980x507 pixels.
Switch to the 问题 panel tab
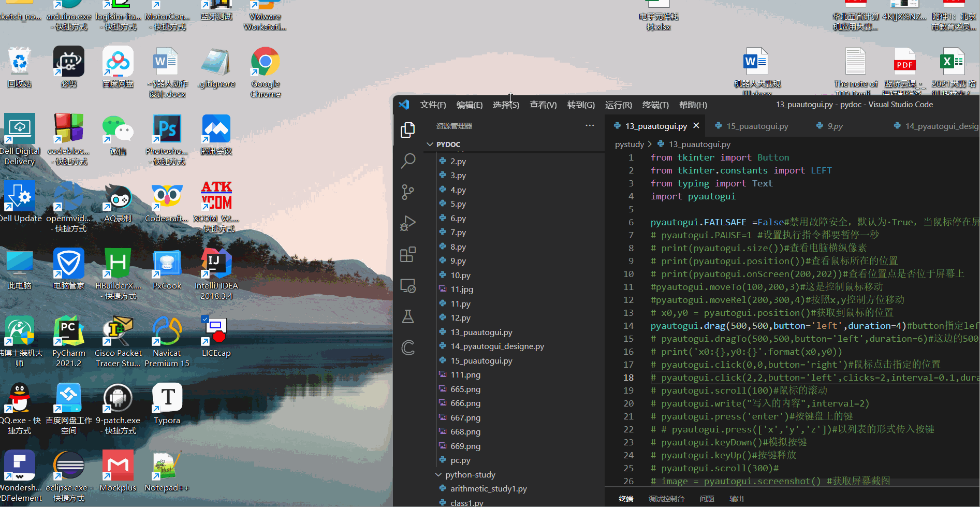[x=707, y=499]
